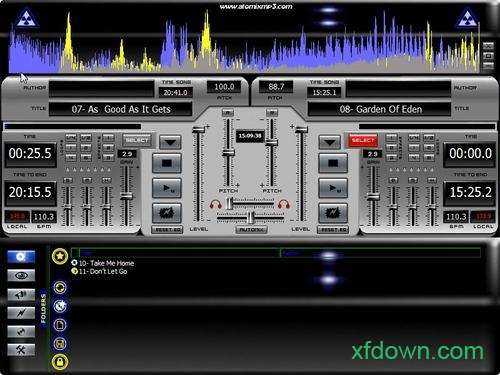This screenshot has height=375, width=500.
Task: Click the right deck pitch value 88.7
Action: pos(276,87)
